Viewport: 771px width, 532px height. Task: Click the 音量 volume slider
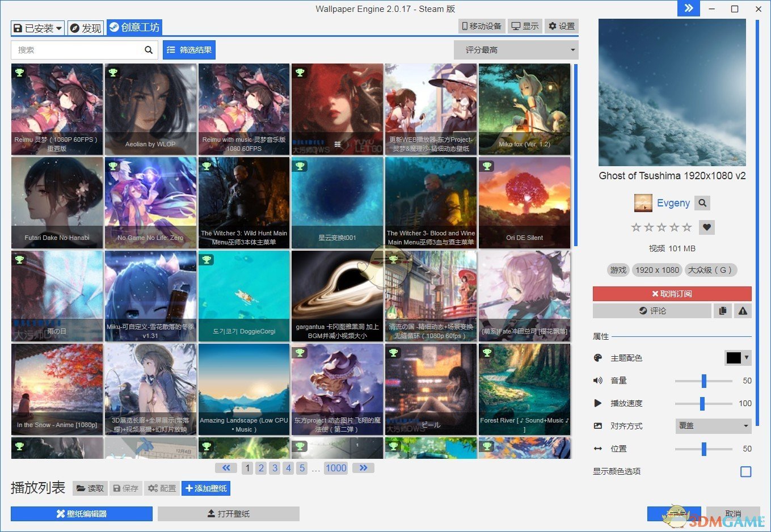703,381
